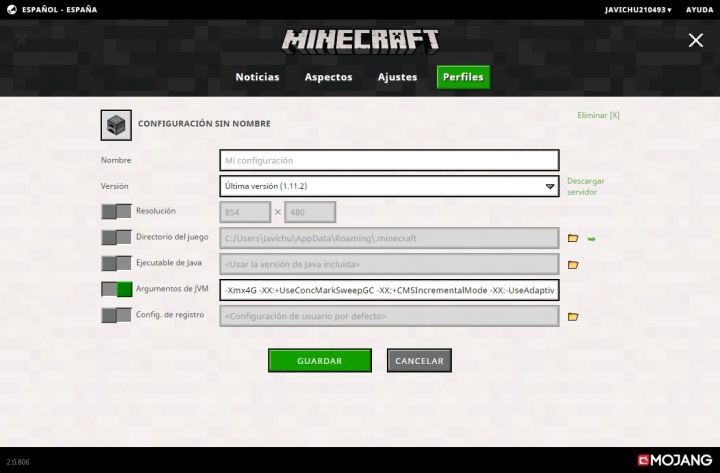Select the Perfiles tab

coord(463,77)
